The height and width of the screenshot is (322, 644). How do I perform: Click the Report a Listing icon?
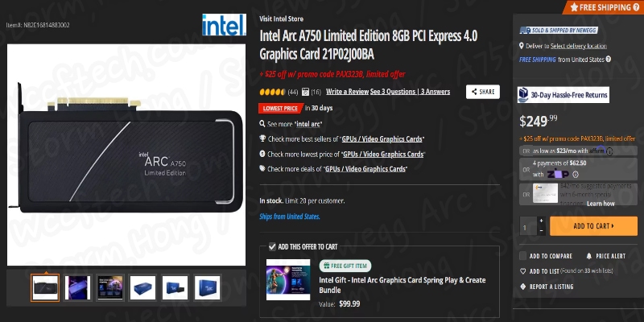(x=522, y=287)
